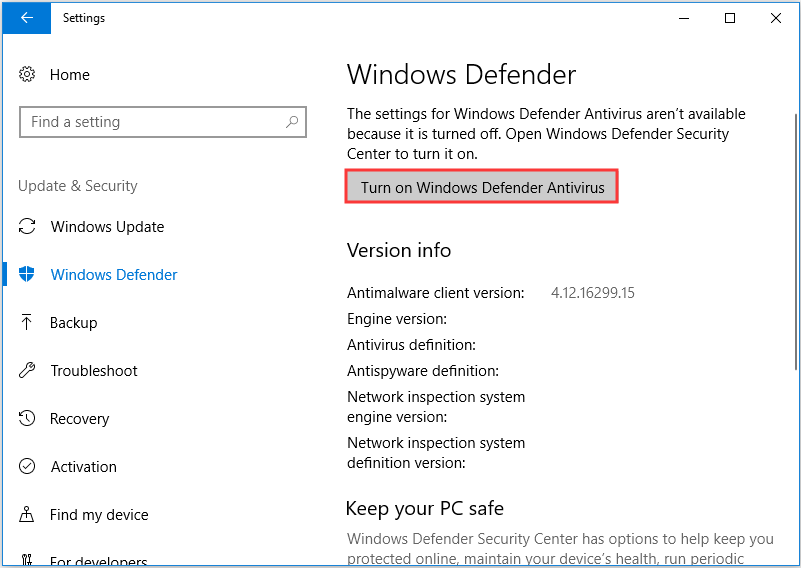
Task: Click the Backup up-arrow icon
Action: pos(27,322)
